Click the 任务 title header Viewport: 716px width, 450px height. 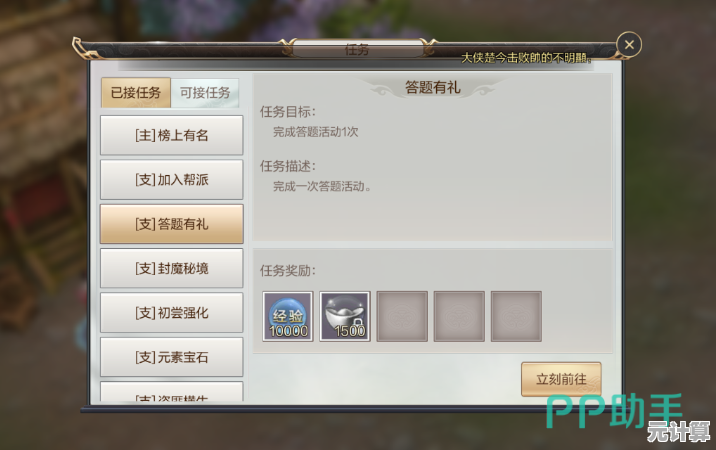click(x=357, y=49)
